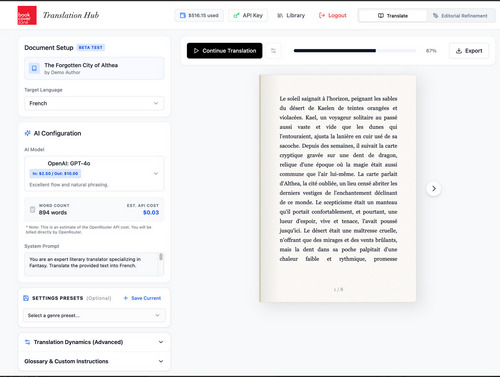Click the Continue Translation button
Image resolution: width=500 pixels, height=377 pixels.
[225, 51]
